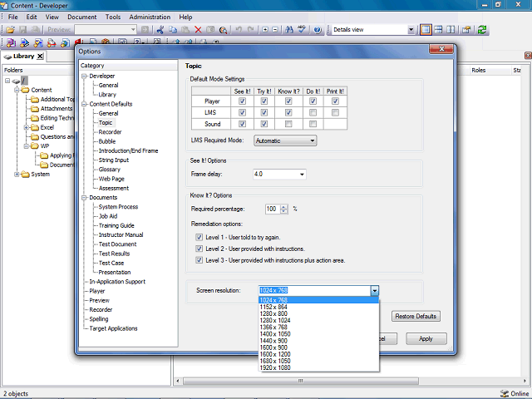The height and width of the screenshot is (399, 532).
Task: Open the Tools menu
Action: tap(113, 17)
